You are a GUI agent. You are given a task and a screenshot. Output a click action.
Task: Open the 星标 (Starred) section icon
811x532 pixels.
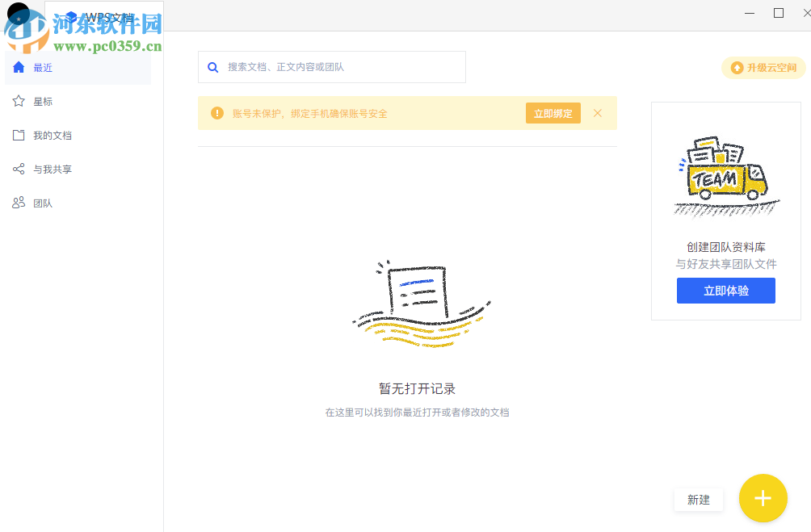pos(19,101)
